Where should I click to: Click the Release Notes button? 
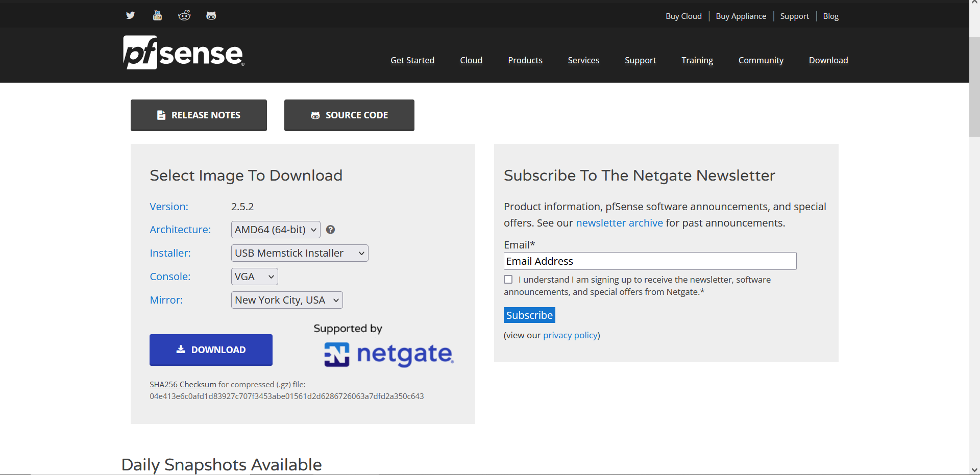pyautogui.click(x=199, y=115)
